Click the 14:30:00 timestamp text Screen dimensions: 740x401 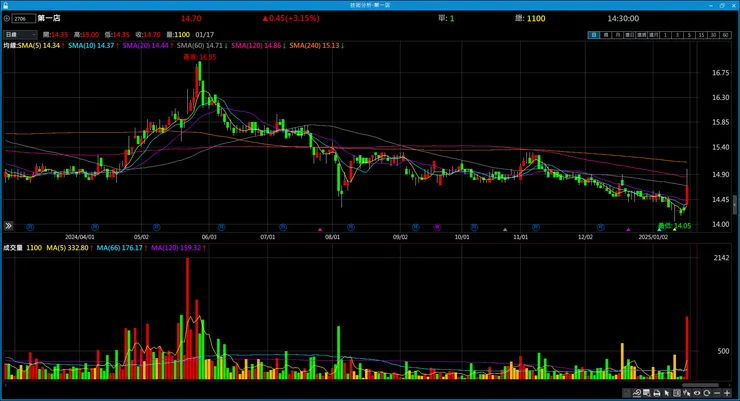pyautogui.click(x=623, y=18)
